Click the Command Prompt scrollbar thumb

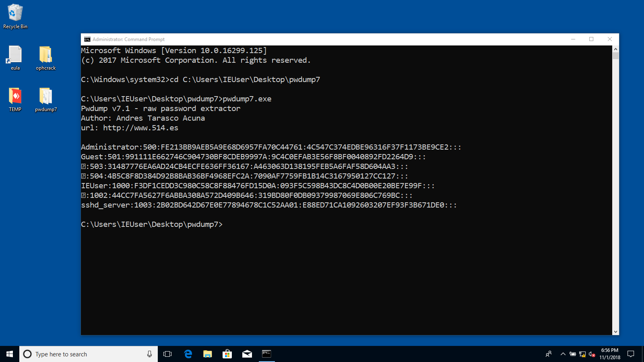click(x=615, y=56)
